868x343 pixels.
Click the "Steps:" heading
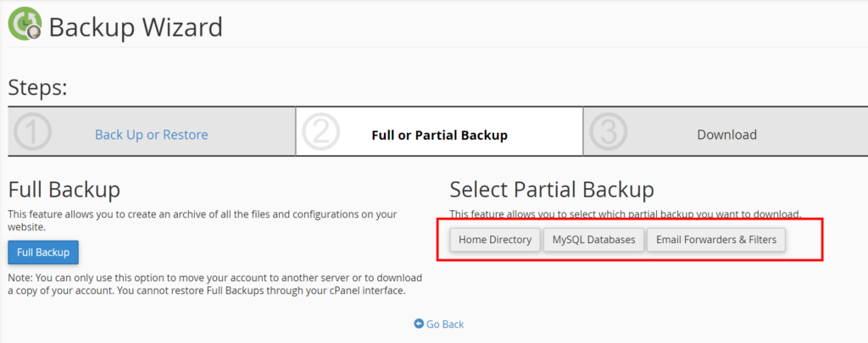(37, 87)
